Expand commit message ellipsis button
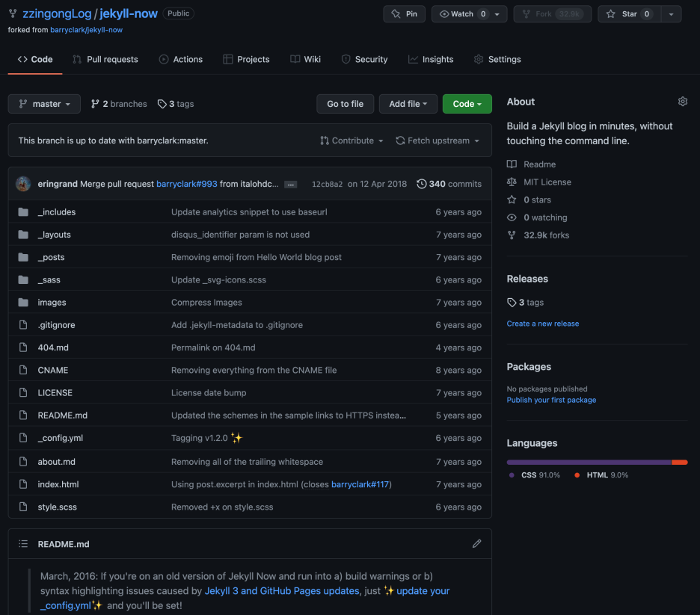The height and width of the screenshot is (615, 700). [x=291, y=185]
